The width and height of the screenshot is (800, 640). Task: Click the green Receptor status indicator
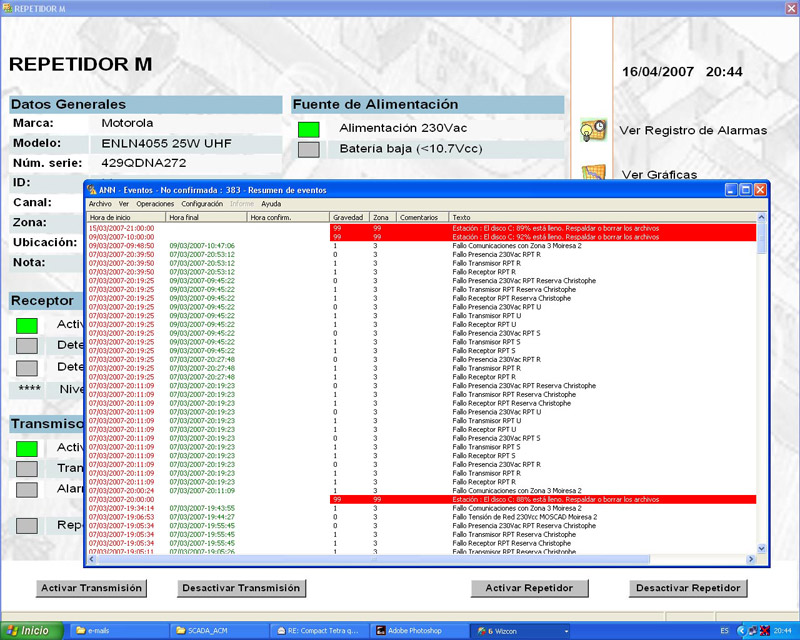click(x=27, y=325)
